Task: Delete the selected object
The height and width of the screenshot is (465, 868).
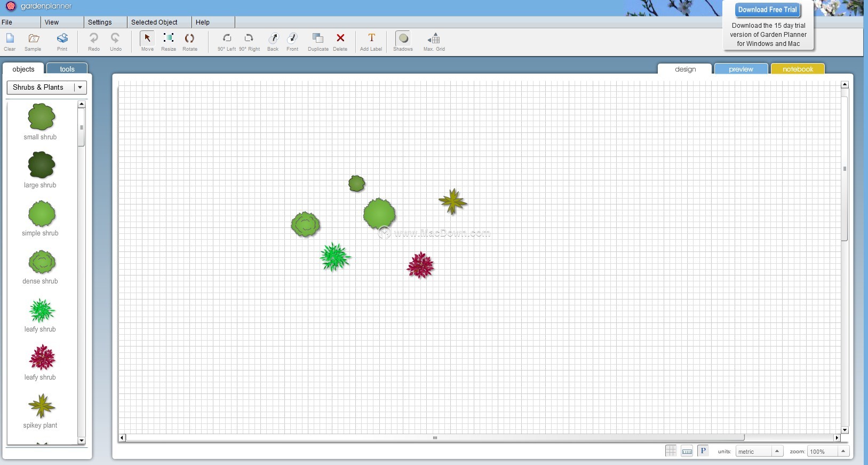Action: (x=340, y=38)
